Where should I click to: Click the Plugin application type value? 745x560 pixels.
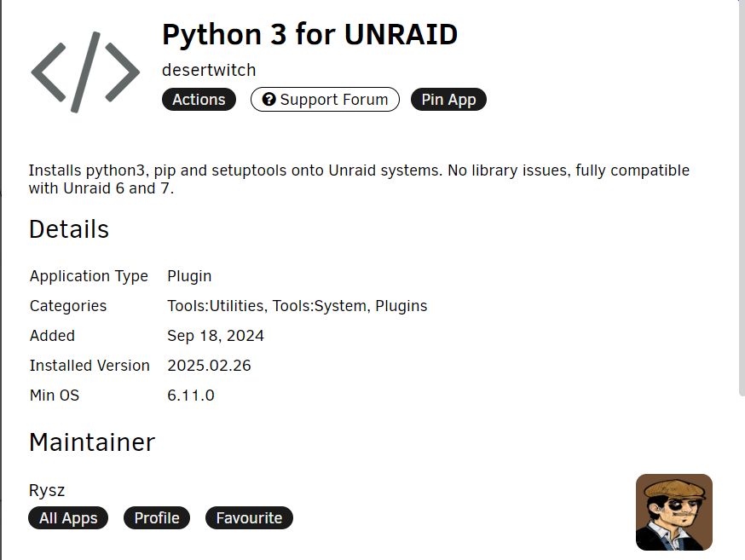(189, 276)
